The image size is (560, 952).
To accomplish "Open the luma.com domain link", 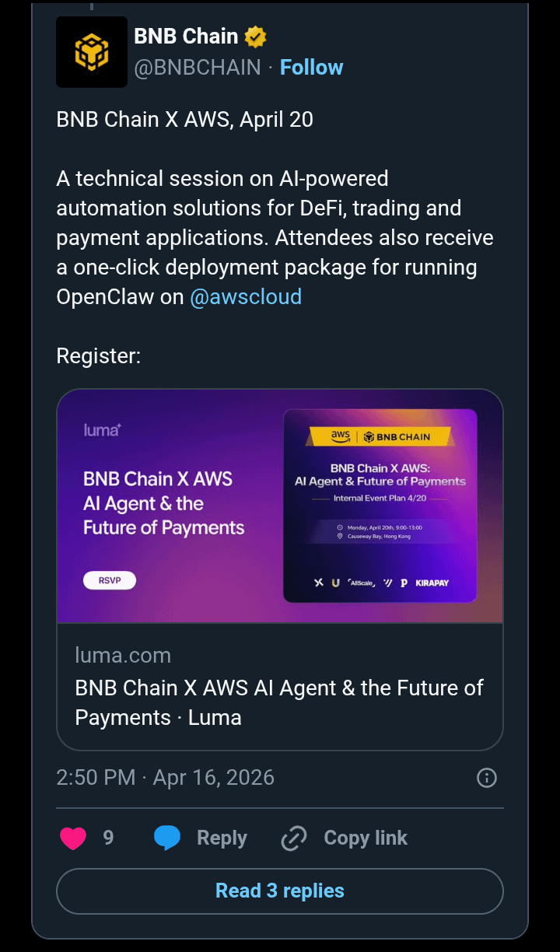I will pos(123,656).
